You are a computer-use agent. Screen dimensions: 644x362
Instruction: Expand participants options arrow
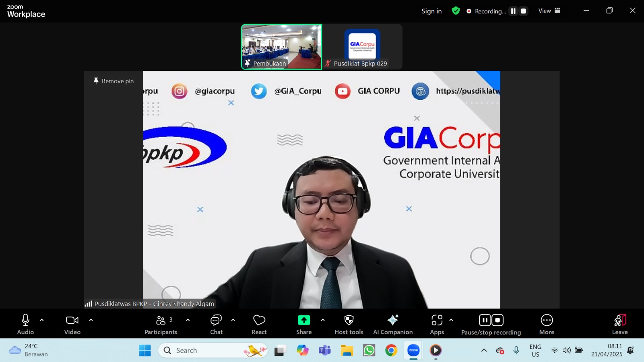(188, 320)
